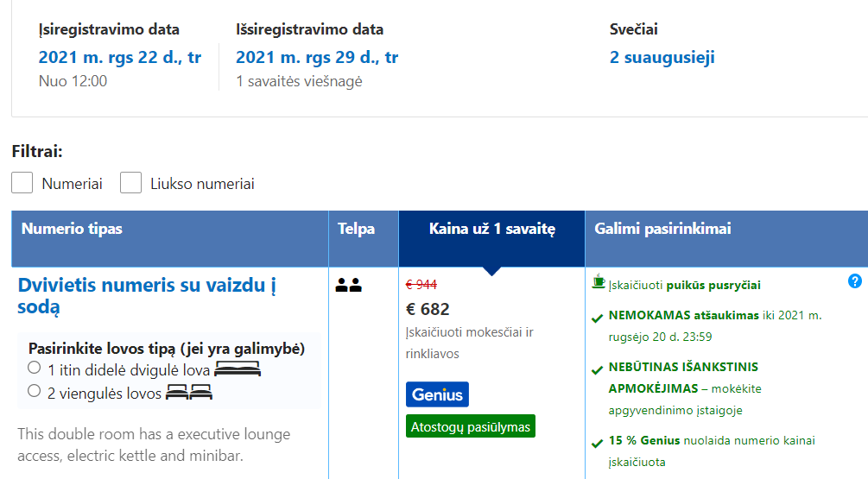Click the free cancellation checkmark icon
Image resolution: width=868 pixels, height=479 pixels.
pos(598,318)
